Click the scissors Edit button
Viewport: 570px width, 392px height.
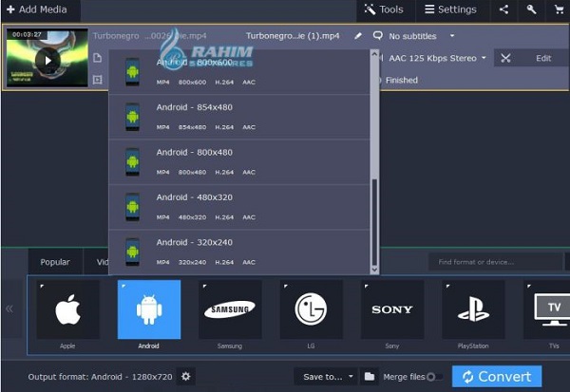(x=531, y=58)
